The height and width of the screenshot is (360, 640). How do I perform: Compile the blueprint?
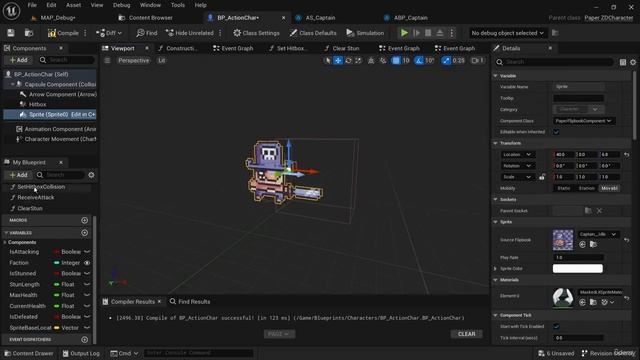[63, 33]
